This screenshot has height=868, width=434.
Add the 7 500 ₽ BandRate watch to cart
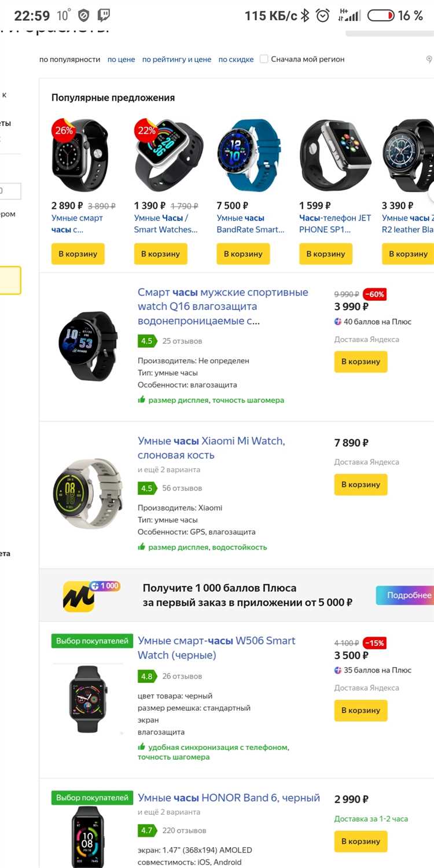click(x=243, y=254)
